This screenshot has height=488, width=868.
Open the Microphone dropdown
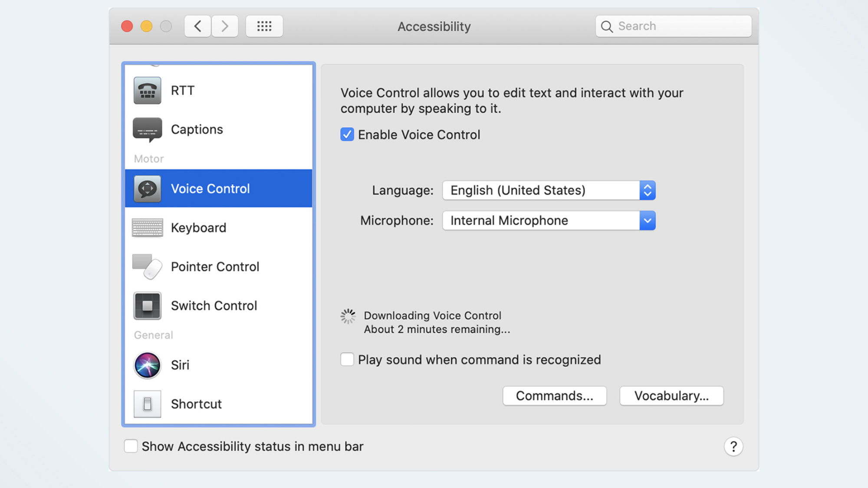(x=647, y=220)
